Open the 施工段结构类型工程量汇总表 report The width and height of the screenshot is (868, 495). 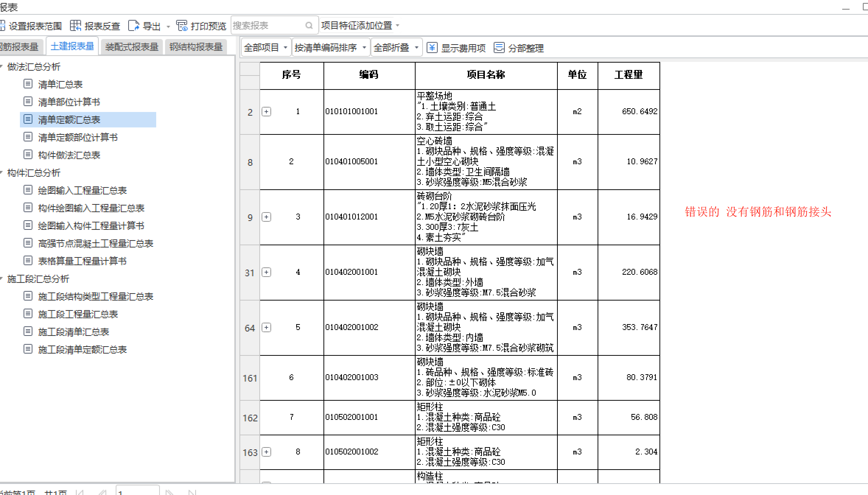pos(95,296)
